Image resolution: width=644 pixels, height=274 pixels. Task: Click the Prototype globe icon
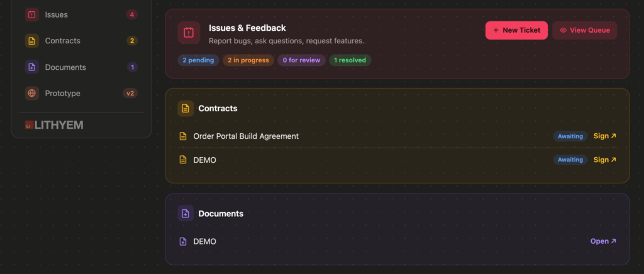[x=32, y=94]
